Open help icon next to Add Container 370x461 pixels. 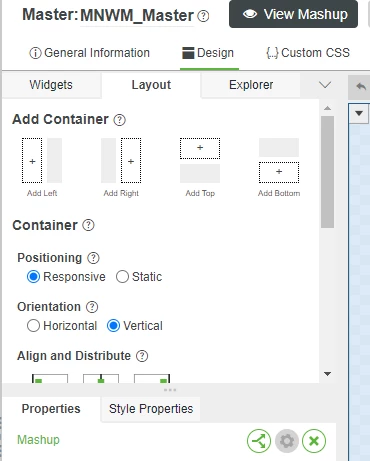pyautogui.click(x=119, y=120)
